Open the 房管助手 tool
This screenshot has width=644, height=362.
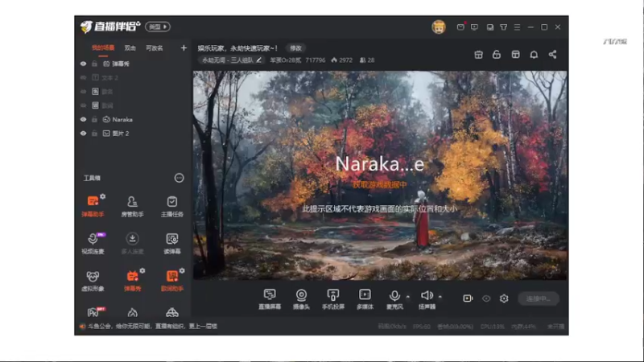[x=132, y=205]
